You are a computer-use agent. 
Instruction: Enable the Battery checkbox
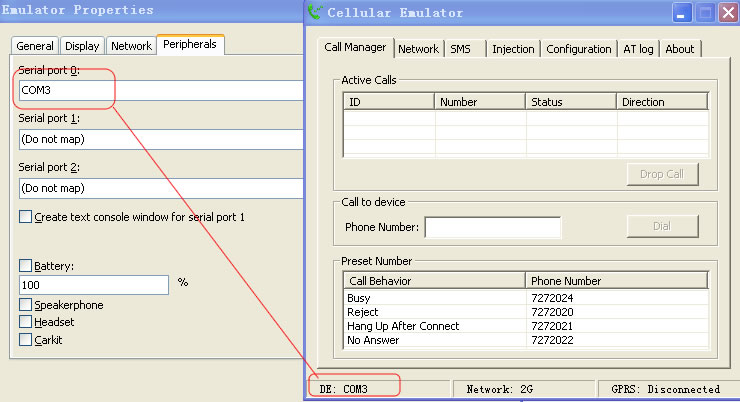pos(25,265)
